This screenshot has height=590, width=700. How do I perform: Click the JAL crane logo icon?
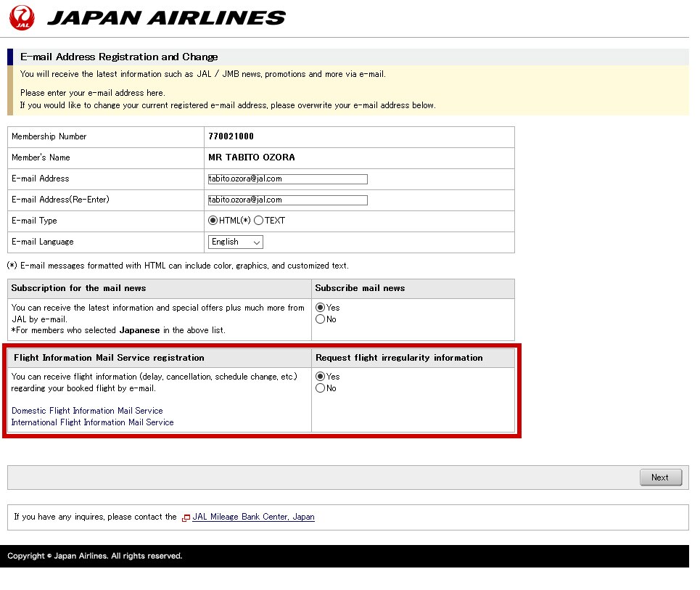tap(22, 17)
